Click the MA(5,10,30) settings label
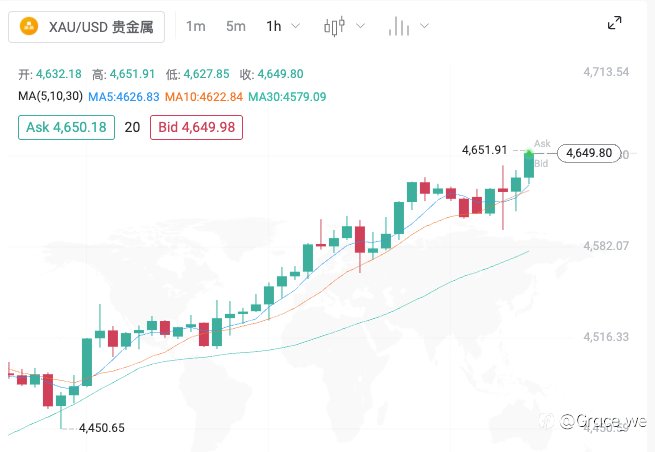The width and height of the screenshot is (655, 452). click(50, 96)
